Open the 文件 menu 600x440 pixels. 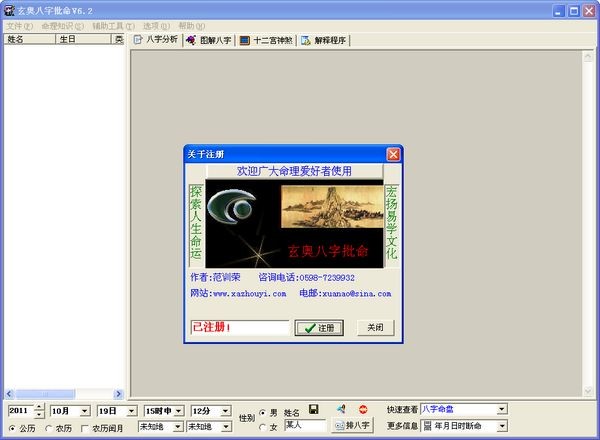[x=20, y=26]
